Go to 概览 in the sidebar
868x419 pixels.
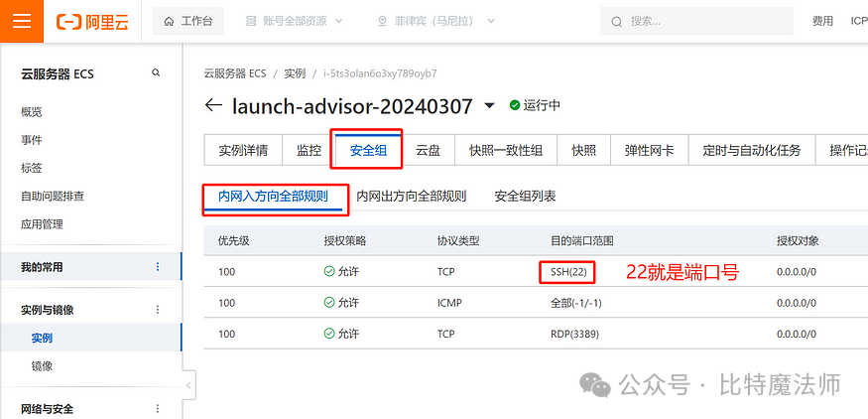(32, 112)
